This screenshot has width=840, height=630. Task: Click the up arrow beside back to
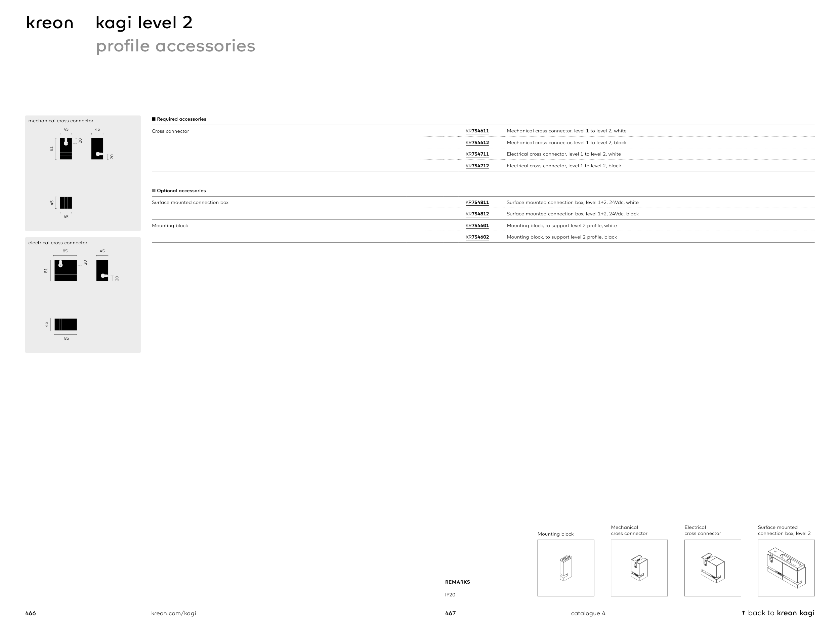743,613
